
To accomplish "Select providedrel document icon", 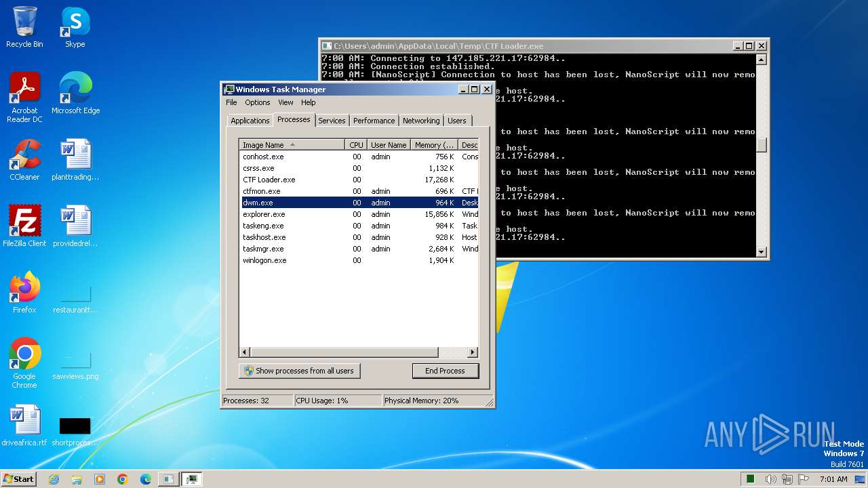I will coord(75,226).
